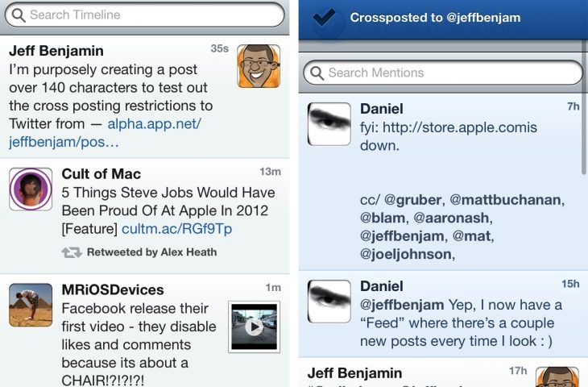Screen dimensions: 588x387
Task: Open the alpha.app.net/jeffbenjam link
Action: click(x=105, y=133)
